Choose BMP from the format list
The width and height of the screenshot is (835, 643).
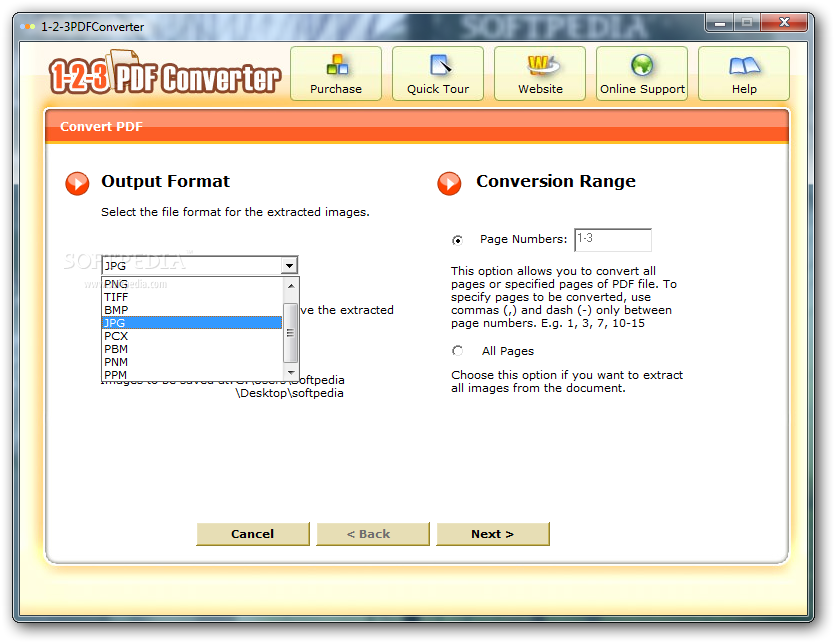(x=192, y=310)
